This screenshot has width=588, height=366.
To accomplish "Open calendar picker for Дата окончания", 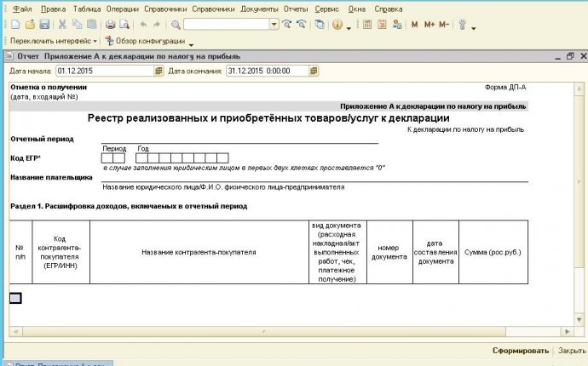I will (x=314, y=71).
